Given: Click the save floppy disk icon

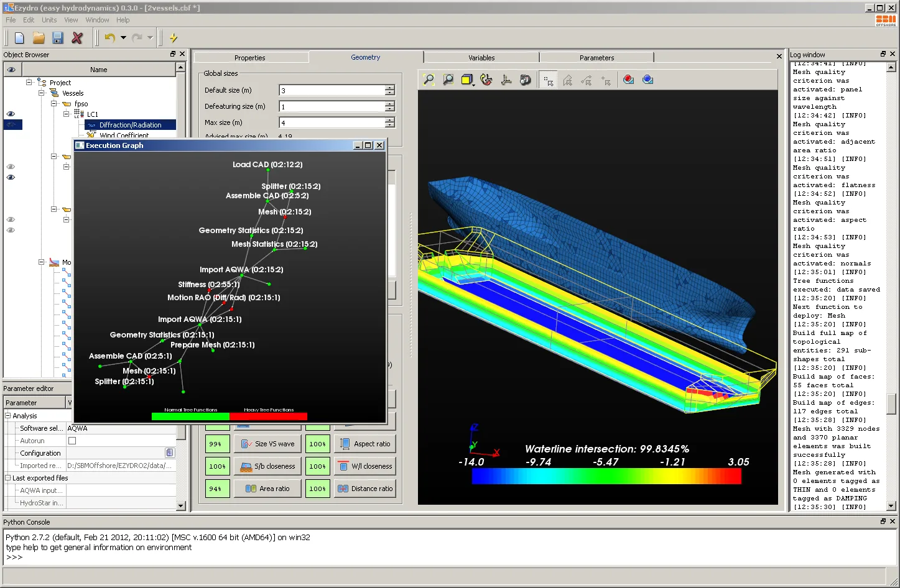Looking at the screenshot, I should point(58,38).
